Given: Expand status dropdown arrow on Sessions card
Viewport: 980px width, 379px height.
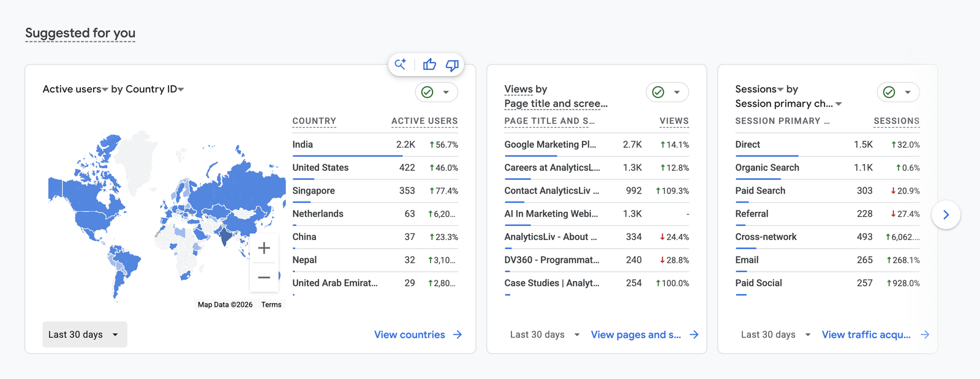Looking at the screenshot, I should point(908,92).
